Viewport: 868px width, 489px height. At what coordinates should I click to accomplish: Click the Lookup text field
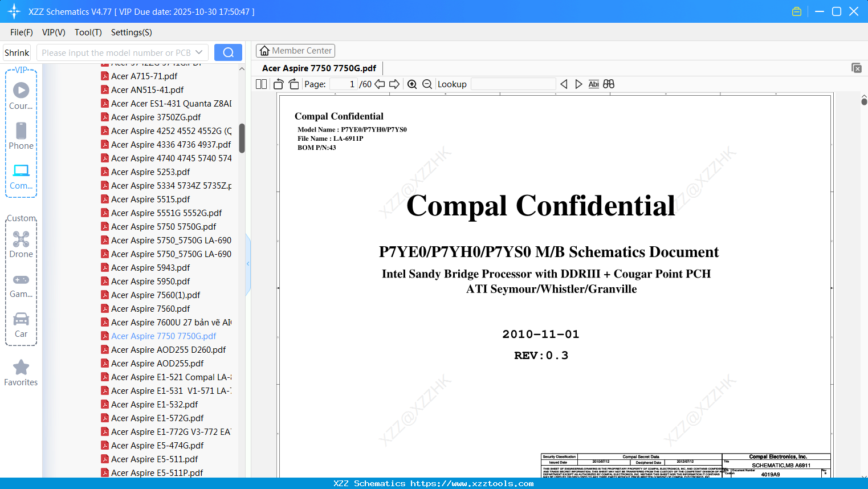pyautogui.click(x=513, y=84)
